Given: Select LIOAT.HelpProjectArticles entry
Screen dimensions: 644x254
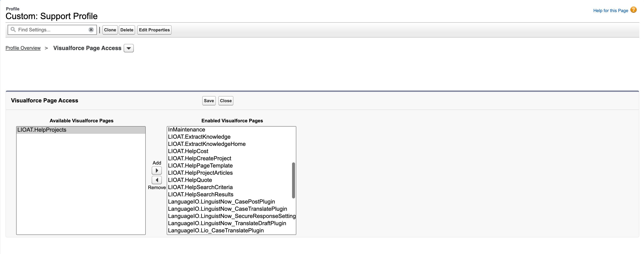Looking at the screenshot, I should [x=230, y=173].
